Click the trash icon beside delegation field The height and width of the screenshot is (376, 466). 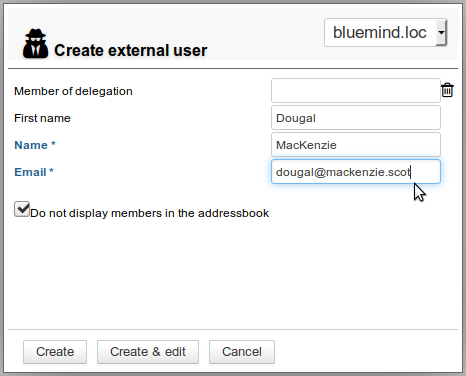(447, 90)
